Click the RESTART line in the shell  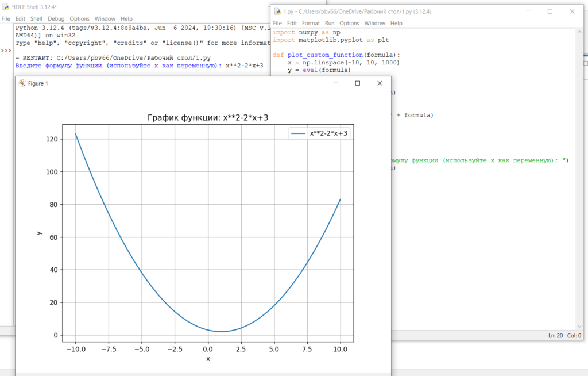click(x=113, y=58)
